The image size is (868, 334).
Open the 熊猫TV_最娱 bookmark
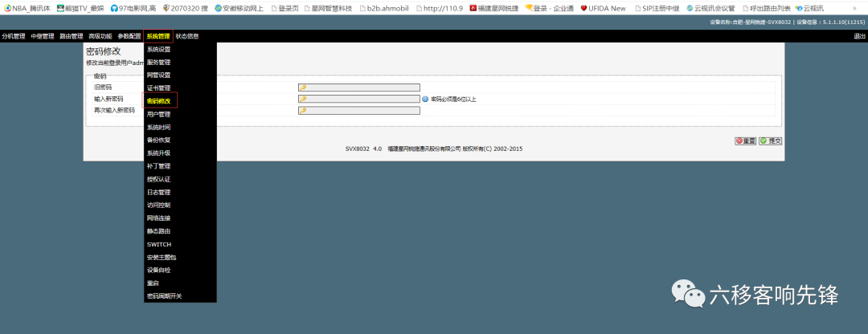coord(80,8)
